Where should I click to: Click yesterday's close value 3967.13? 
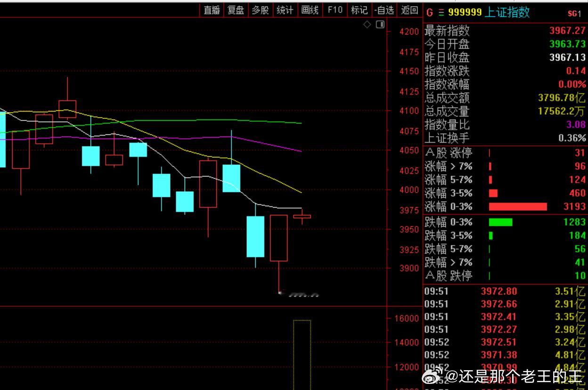click(x=567, y=57)
